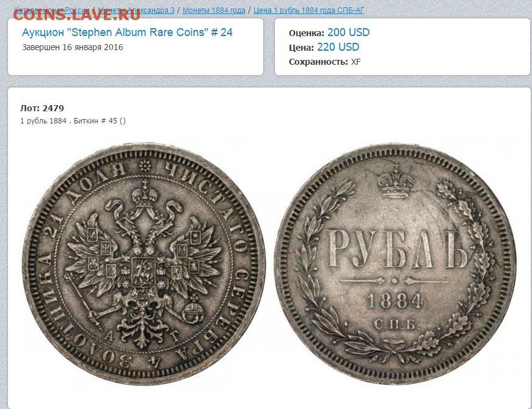The width and height of the screenshot is (532, 409).
Task: Click the С.П.Б. mint mark on the coin
Action: point(395,325)
